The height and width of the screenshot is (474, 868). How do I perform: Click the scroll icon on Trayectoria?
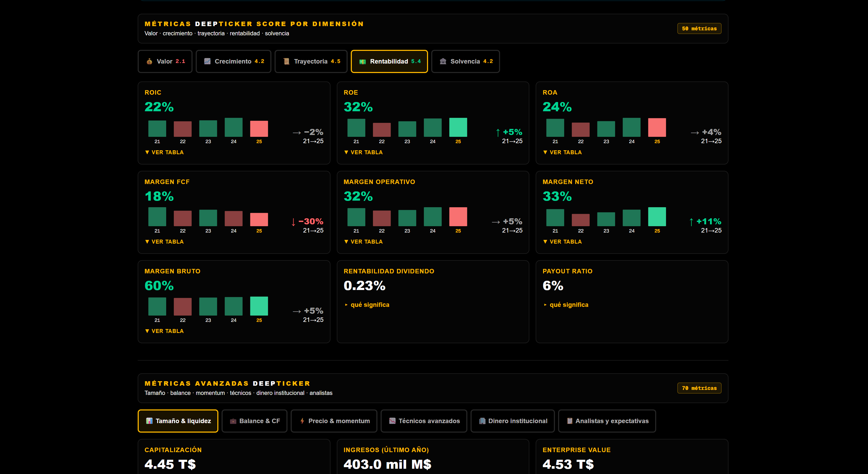(x=286, y=61)
